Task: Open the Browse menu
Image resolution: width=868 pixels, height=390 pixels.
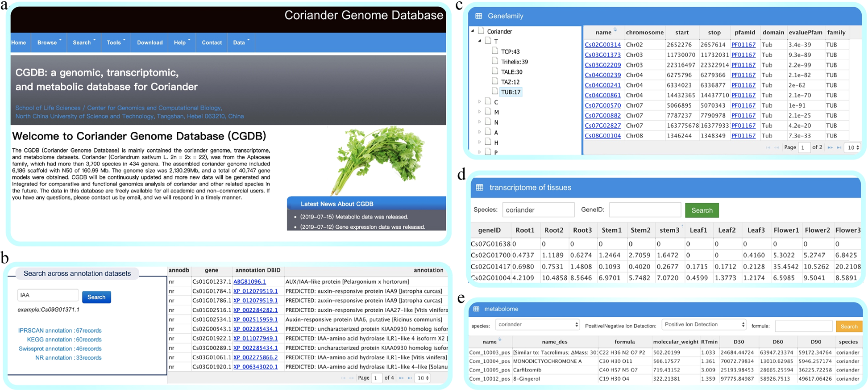Action: coord(49,42)
